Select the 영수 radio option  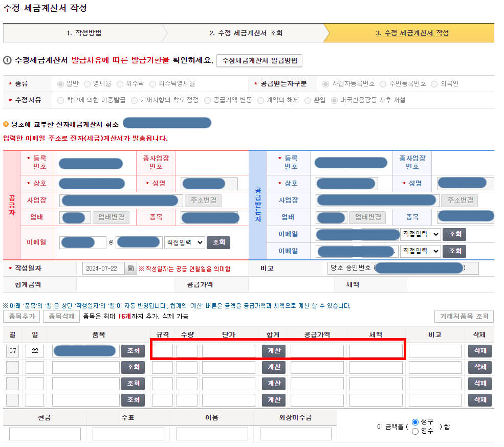click(414, 431)
